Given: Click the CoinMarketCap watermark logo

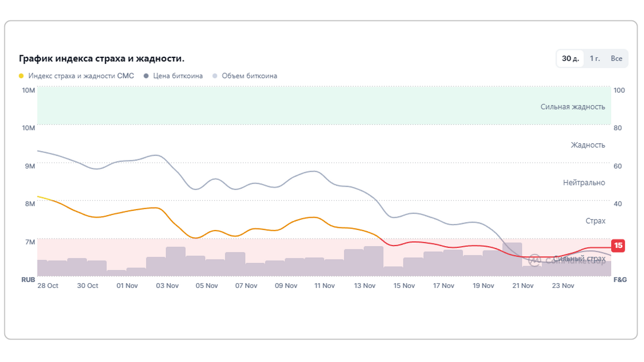Looking at the screenshot, I should pos(535,260).
